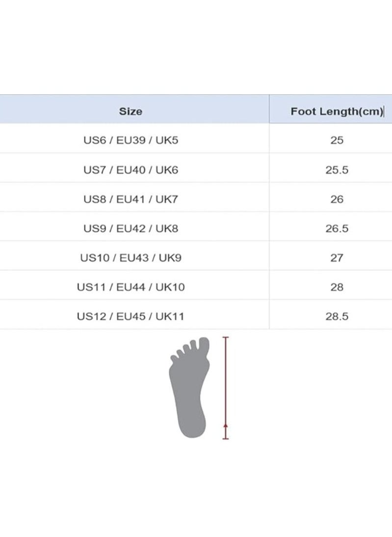
Task: Click the US10 / EU43 / UK9 size cell
Action: pos(131,257)
